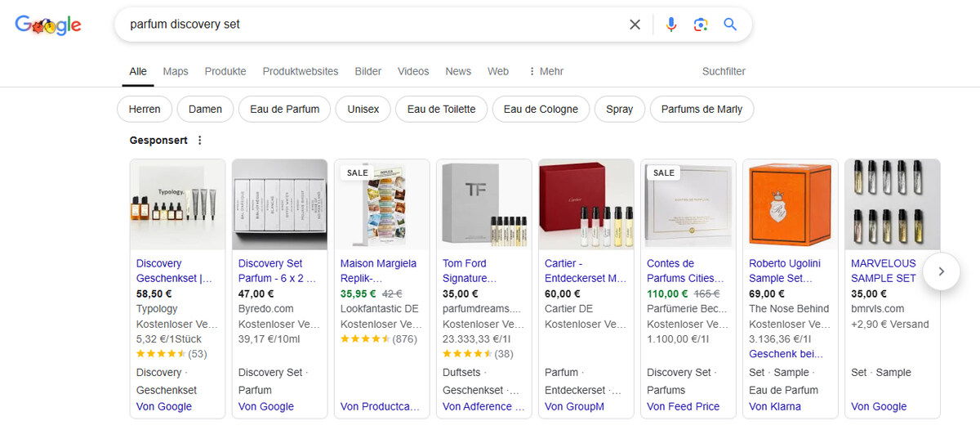
Task: Start voice search with microphone icon
Action: coord(671,25)
